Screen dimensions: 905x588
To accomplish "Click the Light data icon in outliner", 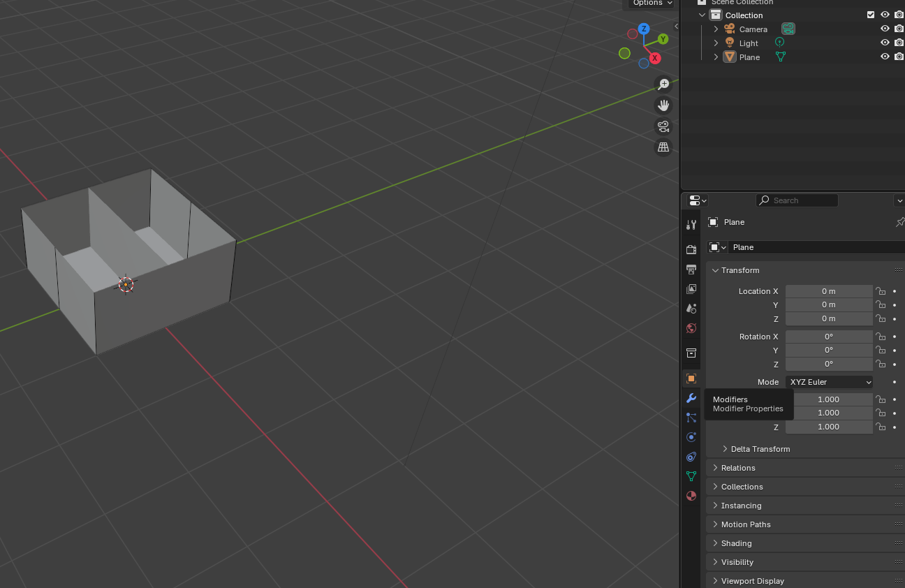I will tap(779, 43).
